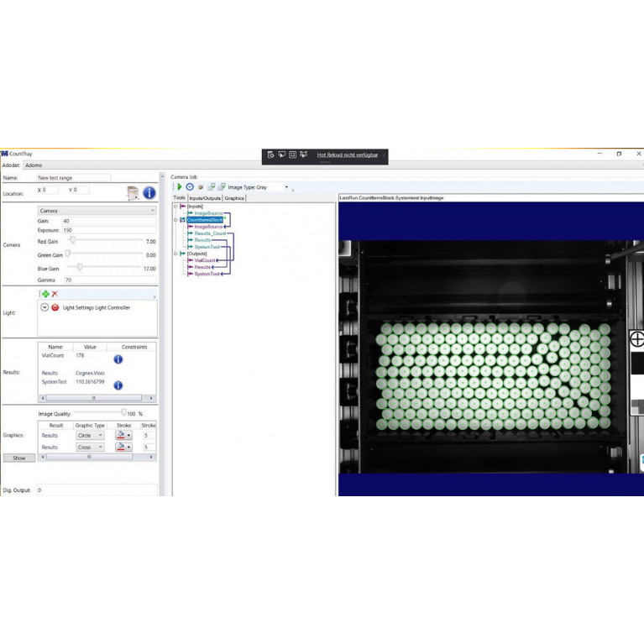Collapse the [Inputs] tree node
The height and width of the screenshot is (644, 644).
point(175,207)
